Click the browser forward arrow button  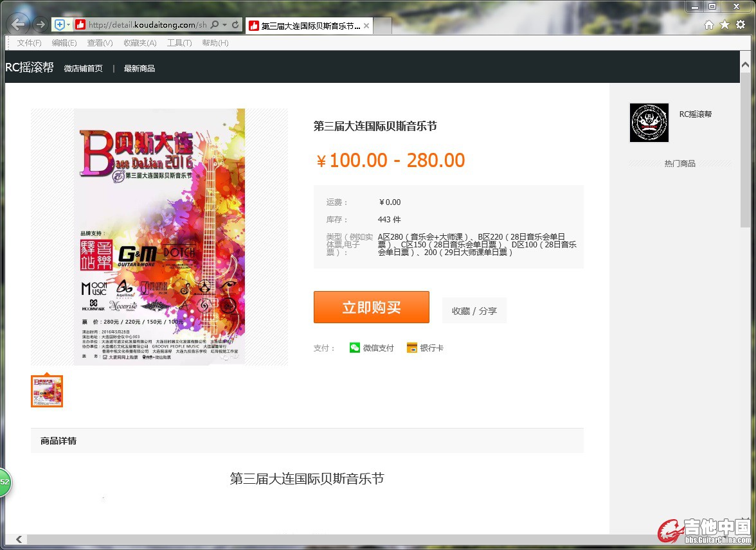pos(40,24)
